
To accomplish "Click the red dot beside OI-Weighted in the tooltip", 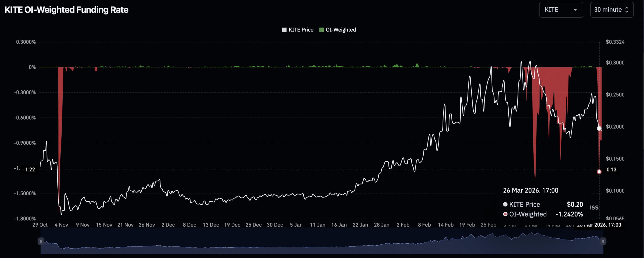I will pos(505,214).
